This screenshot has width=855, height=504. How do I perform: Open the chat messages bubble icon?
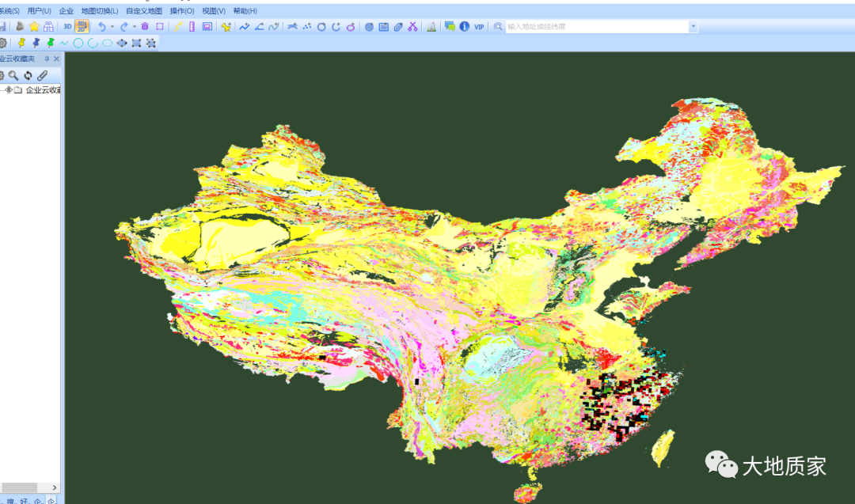450,26
